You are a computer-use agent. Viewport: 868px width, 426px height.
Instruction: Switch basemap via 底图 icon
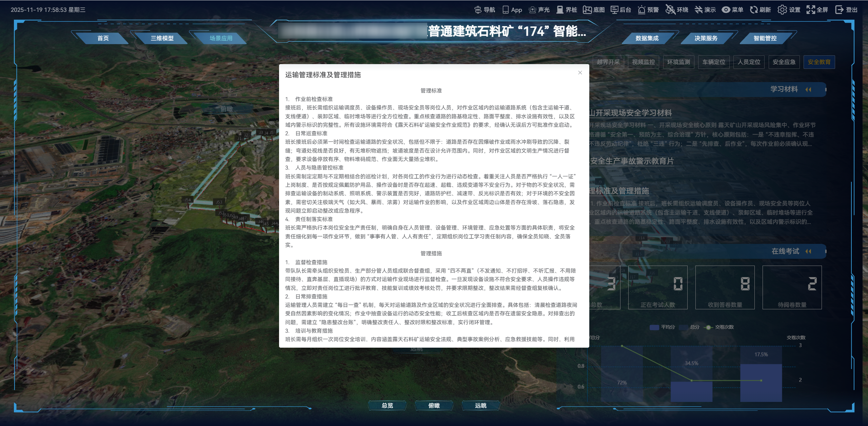(x=587, y=10)
